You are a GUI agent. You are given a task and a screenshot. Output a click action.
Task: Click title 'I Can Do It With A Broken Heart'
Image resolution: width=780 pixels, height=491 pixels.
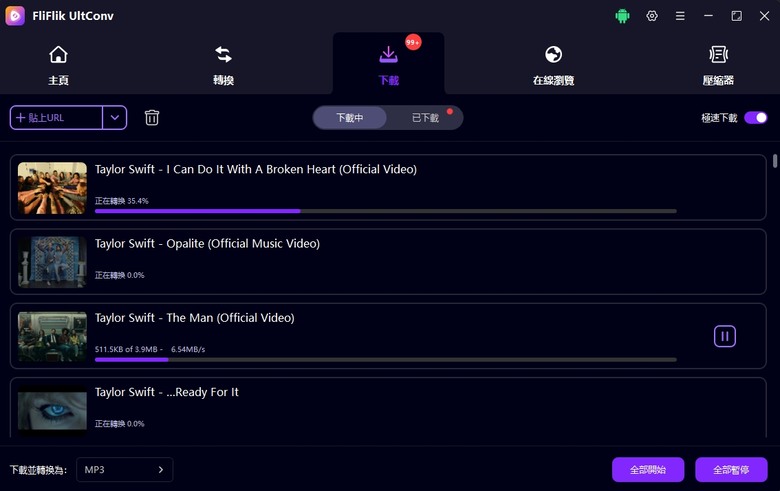[251, 170]
